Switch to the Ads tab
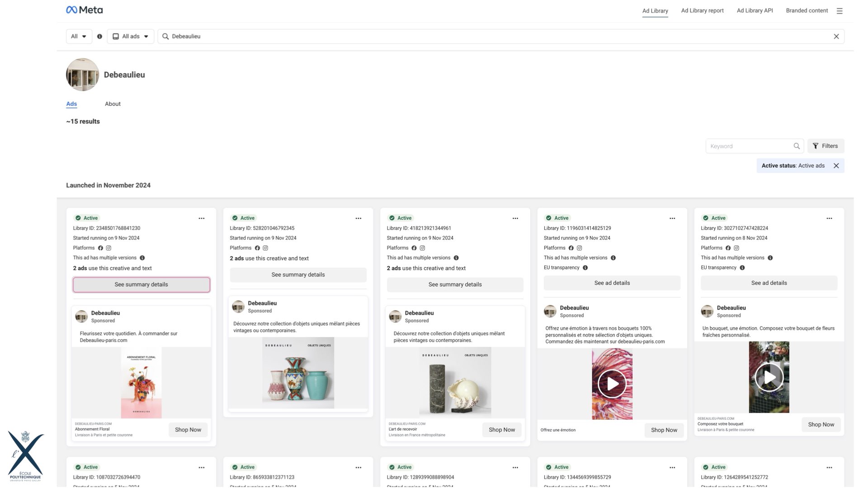Viewport: 868px width, 488px height. coord(71,104)
